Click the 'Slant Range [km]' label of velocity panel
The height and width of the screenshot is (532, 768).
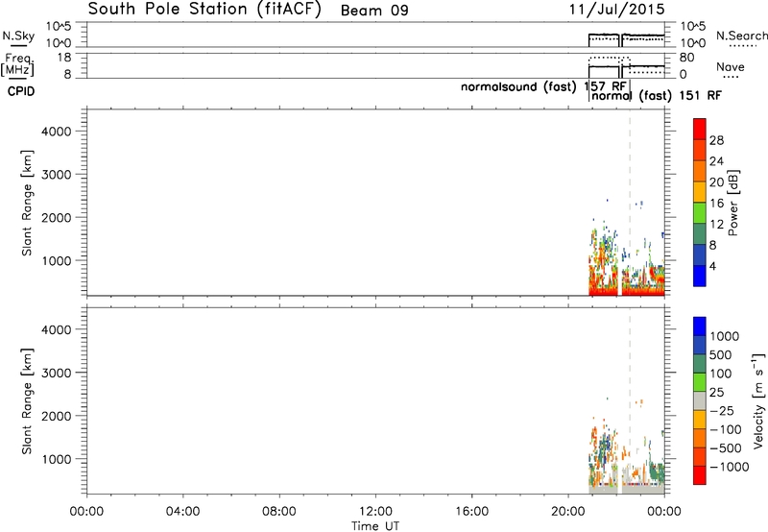coord(27,401)
